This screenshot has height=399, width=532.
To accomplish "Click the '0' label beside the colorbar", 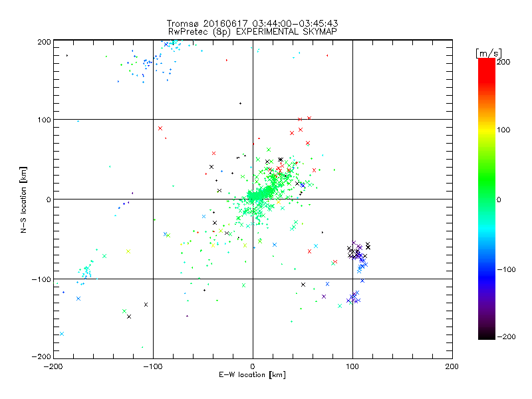I will (x=499, y=199).
